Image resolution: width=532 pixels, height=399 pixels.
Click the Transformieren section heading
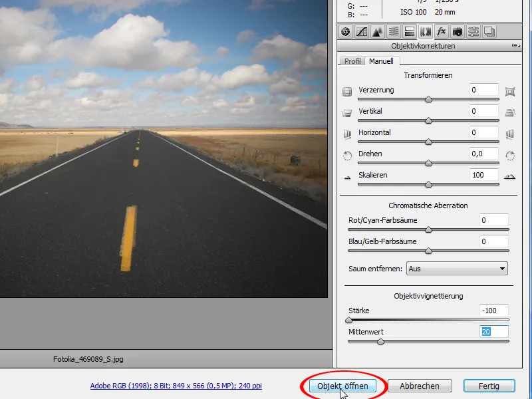(x=428, y=75)
